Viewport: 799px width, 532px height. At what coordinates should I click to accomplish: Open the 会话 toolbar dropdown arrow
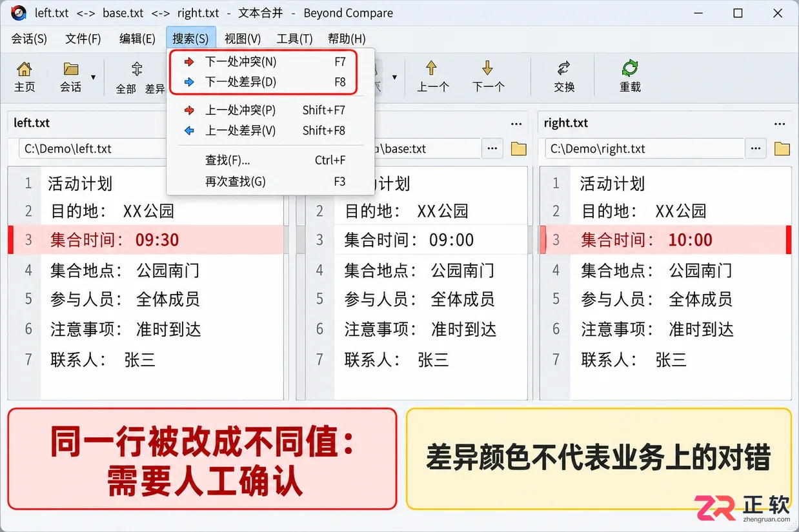click(93, 77)
